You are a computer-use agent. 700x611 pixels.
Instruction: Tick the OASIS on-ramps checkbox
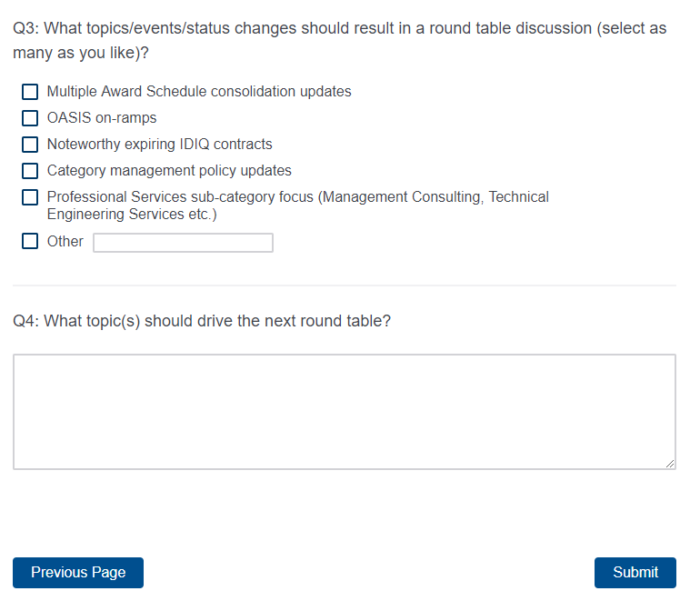pyautogui.click(x=30, y=118)
